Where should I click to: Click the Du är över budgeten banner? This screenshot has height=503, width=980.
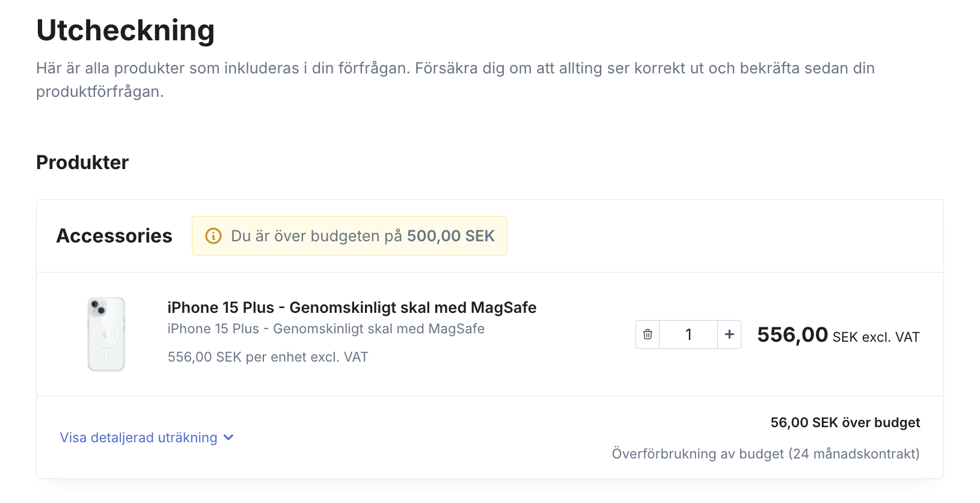(349, 236)
